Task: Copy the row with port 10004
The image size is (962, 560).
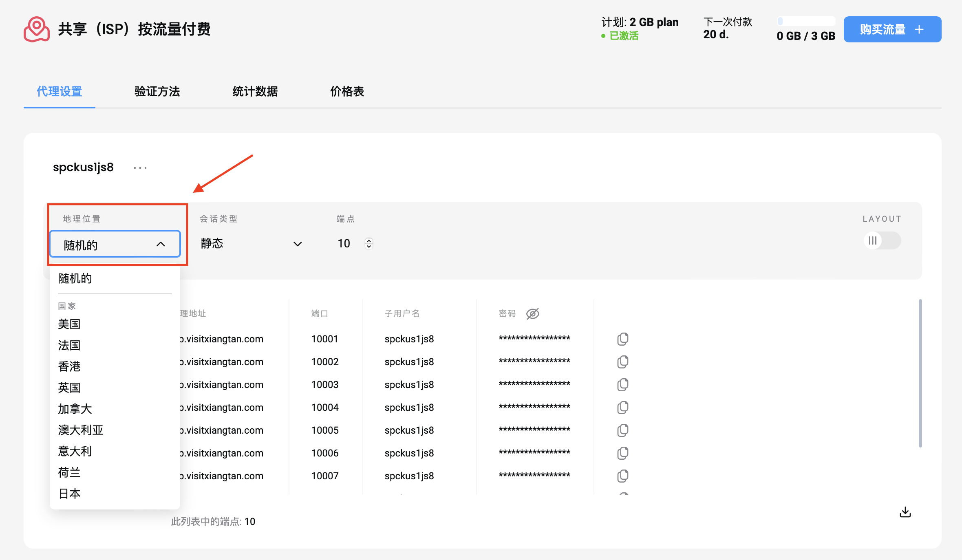Action: (622, 408)
